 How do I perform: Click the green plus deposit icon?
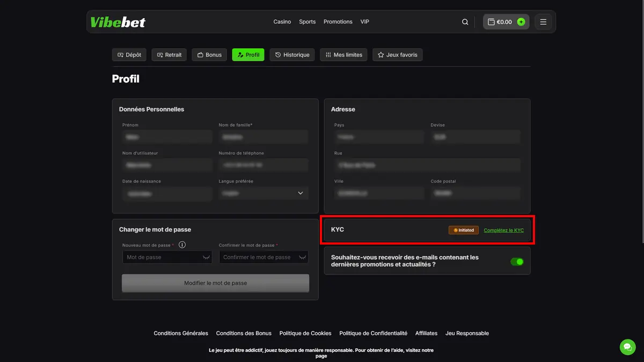pos(521,22)
